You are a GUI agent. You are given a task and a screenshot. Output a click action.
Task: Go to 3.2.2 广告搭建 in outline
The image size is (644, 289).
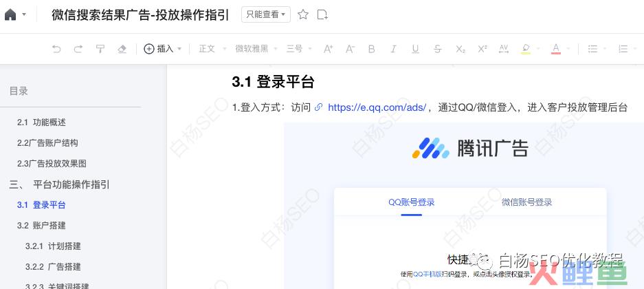(53, 266)
